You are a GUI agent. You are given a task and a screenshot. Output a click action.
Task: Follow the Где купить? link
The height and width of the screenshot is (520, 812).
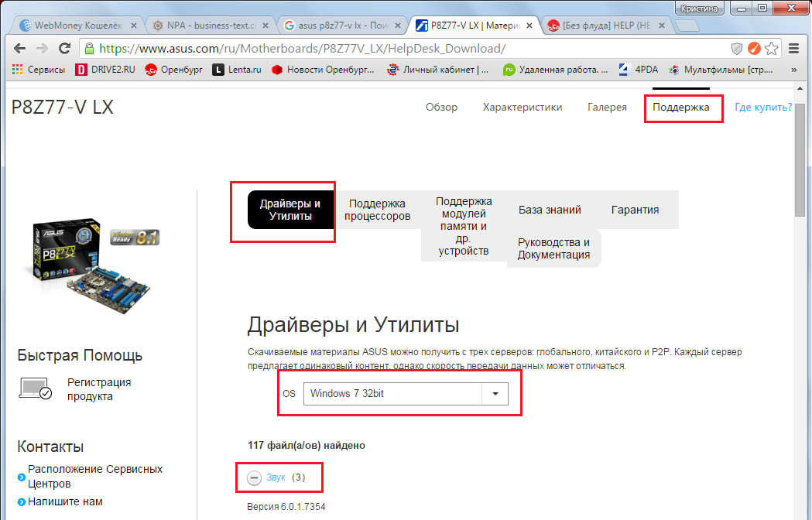point(763,108)
